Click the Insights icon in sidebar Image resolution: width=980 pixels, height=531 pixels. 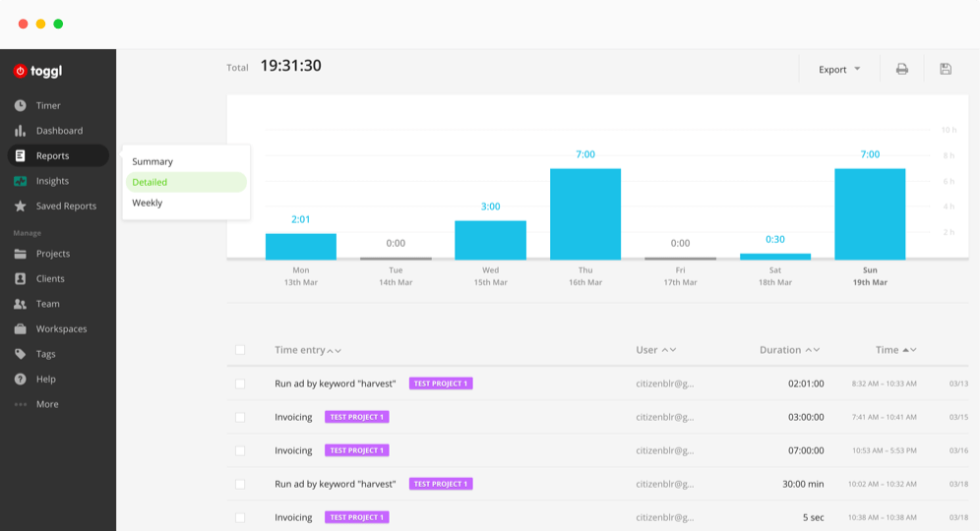20,181
